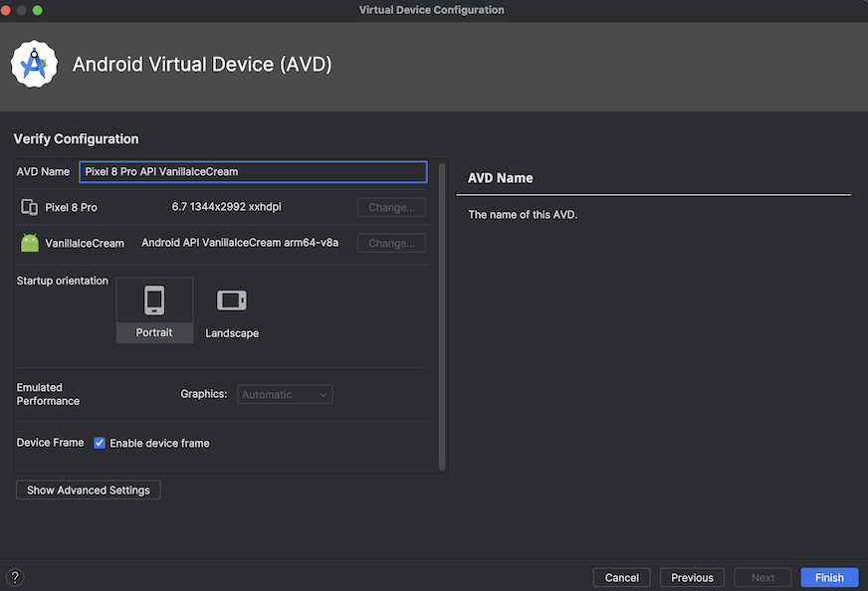Click the macOS green zoom window button

coord(38,10)
